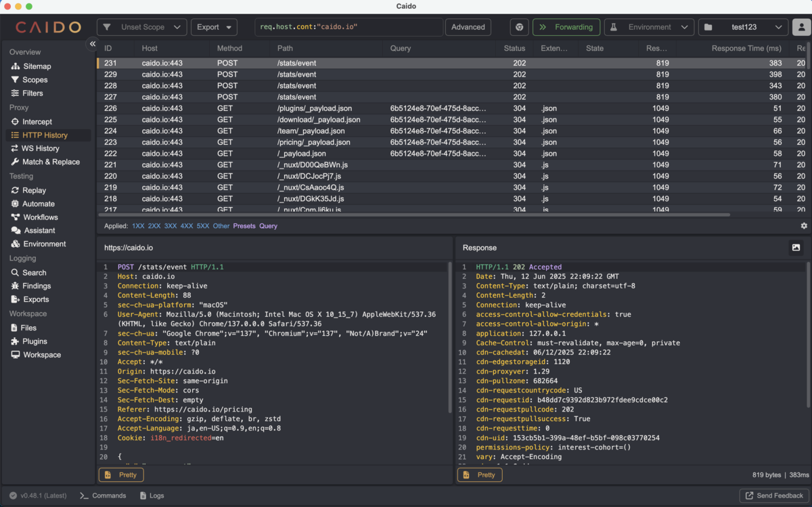
Task: Click the Chrome browser launch icon
Action: pyautogui.click(x=519, y=27)
